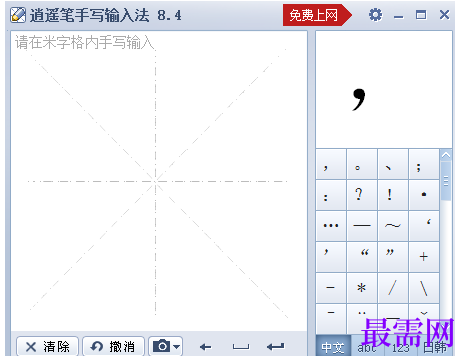
Task: Insert the middle dot · symbol
Action: point(424,195)
